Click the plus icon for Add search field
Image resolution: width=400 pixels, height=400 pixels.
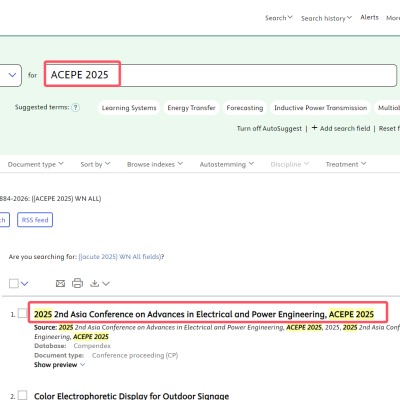pyautogui.click(x=314, y=128)
